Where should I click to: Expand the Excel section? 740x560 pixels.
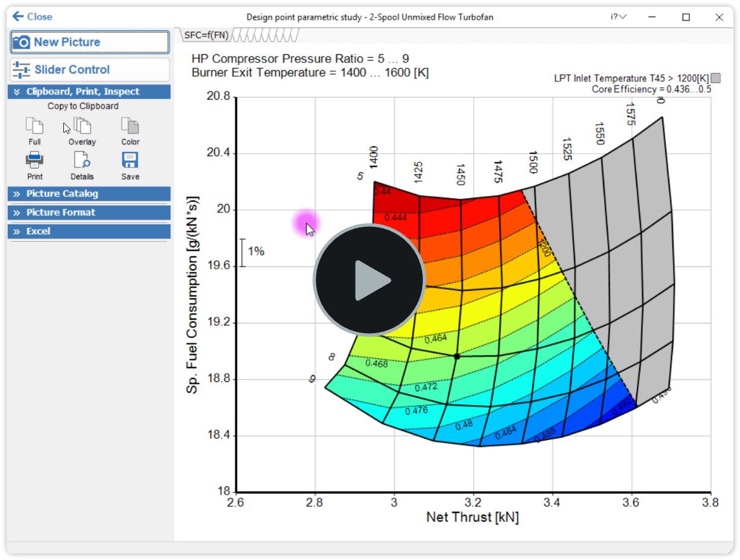(x=89, y=231)
